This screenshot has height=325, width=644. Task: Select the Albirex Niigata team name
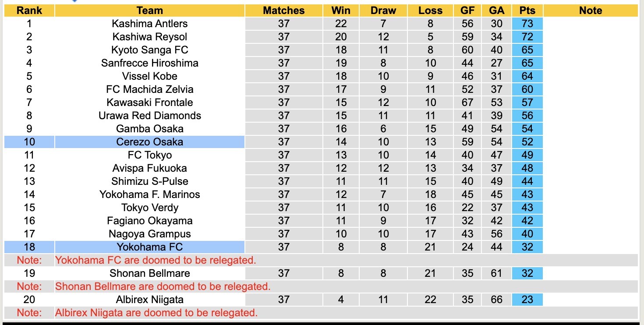point(149,300)
